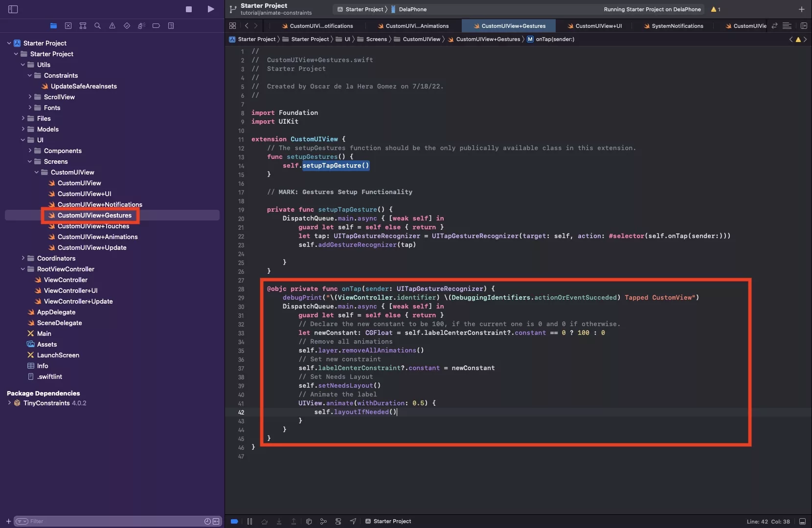Step into in debug bar
812x528 pixels.
tap(279, 522)
